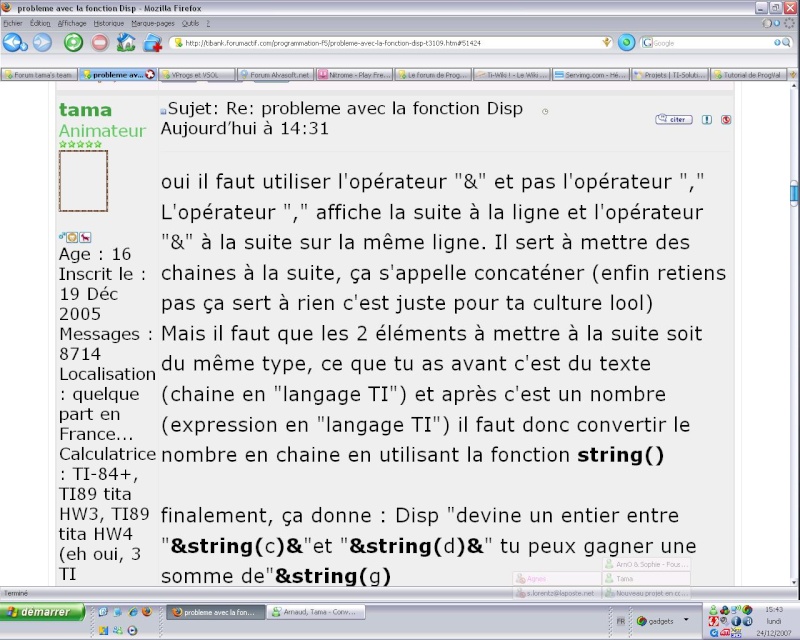Viewport: 800px width, 640px height.
Task: Switch to the 'Ti-Wiki ! - Le Wiki' tab
Action: (x=512, y=75)
